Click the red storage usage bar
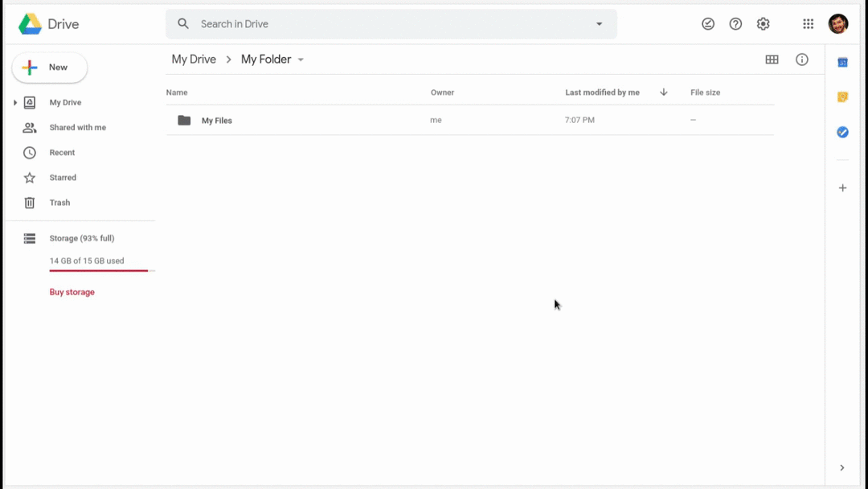868x489 pixels. [99, 271]
